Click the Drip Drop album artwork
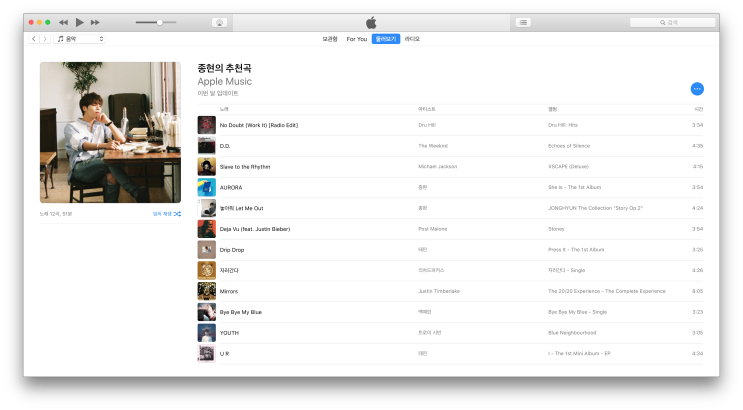The image size is (743, 410). click(x=207, y=250)
